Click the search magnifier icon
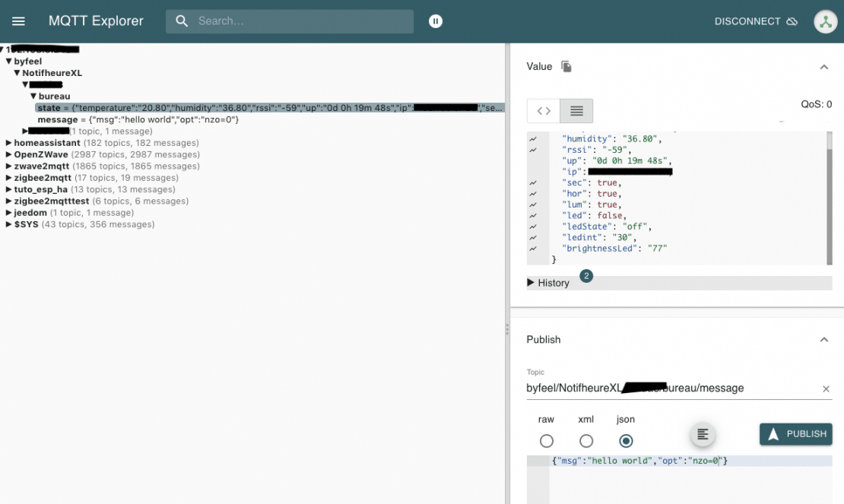 pyautogui.click(x=182, y=21)
